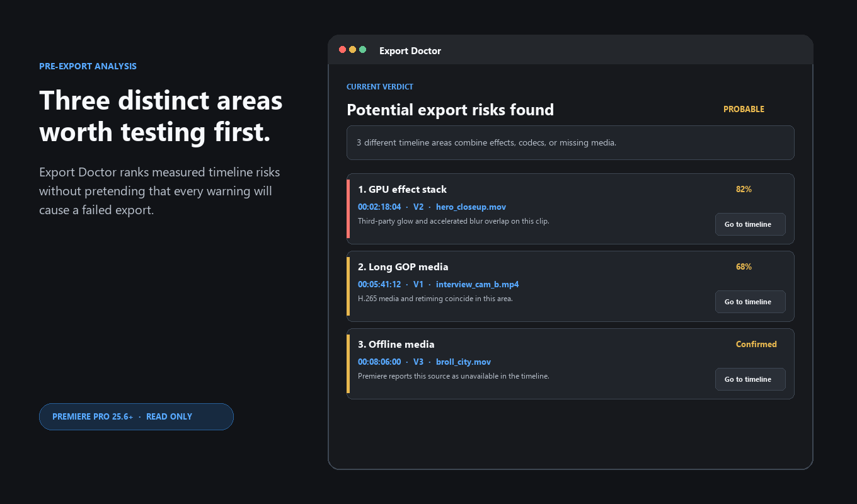This screenshot has height=504, width=857.
Task: Click timecode 00:02:18:04
Action: point(379,207)
